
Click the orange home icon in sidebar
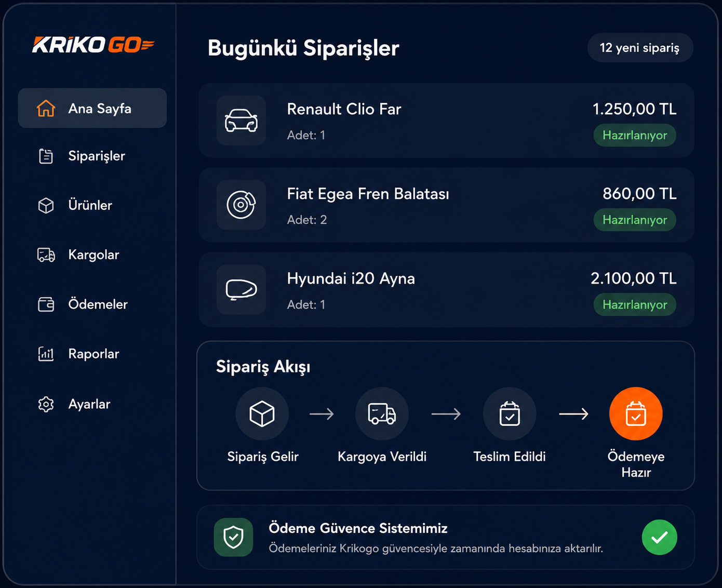pos(46,108)
